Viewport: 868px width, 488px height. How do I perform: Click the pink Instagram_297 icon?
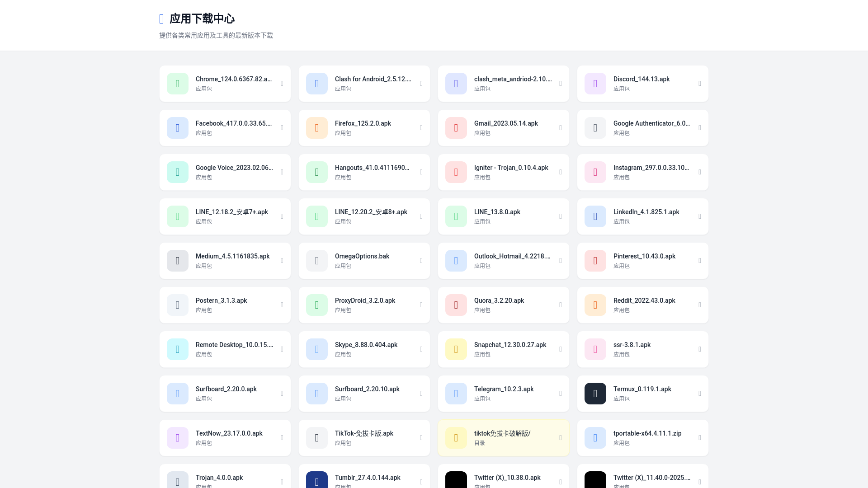click(595, 172)
